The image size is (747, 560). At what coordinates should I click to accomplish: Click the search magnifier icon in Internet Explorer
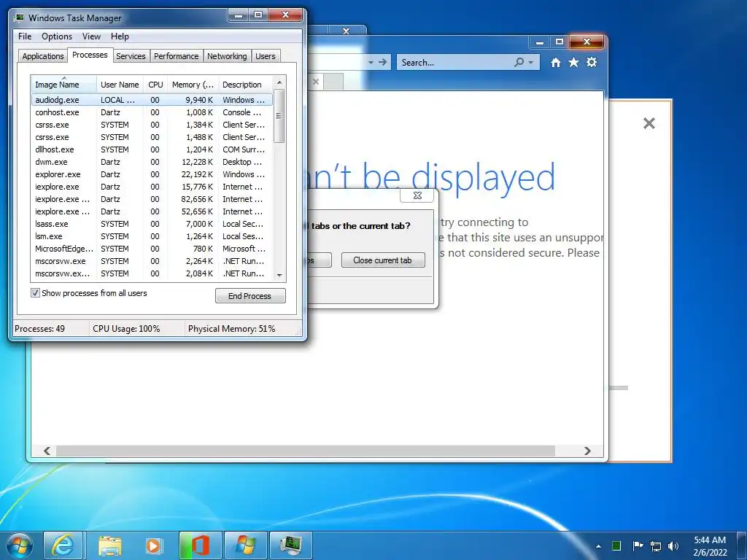tap(519, 63)
